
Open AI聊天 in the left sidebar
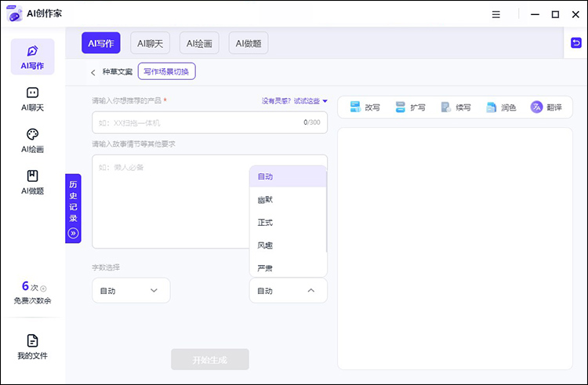(33, 99)
